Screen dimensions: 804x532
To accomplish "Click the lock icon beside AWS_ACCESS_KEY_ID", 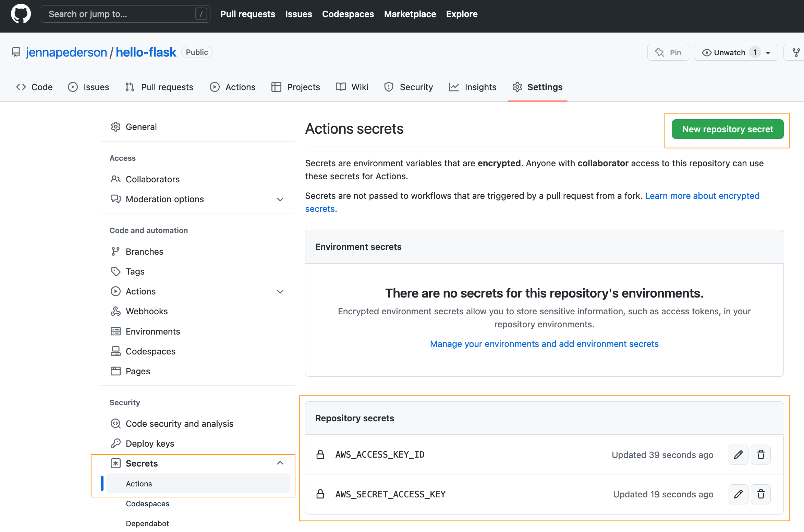I will pos(320,455).
